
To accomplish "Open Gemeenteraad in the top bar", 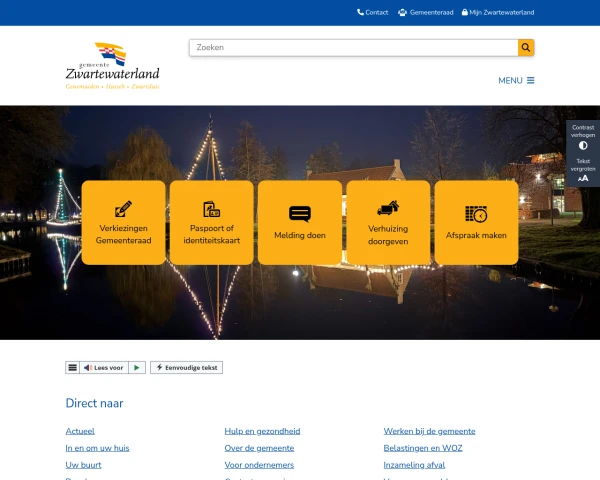I will coord(425,13).
